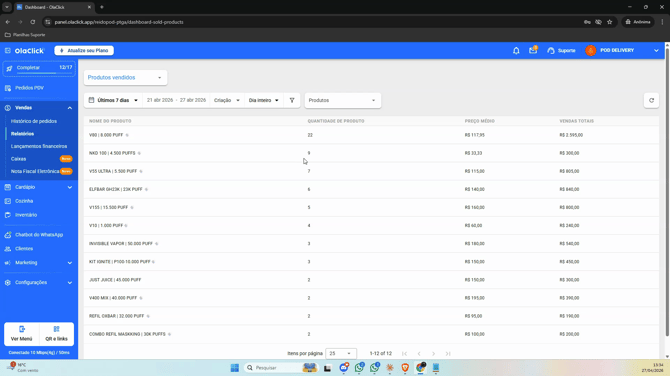Open Inventário section
Viewport: 670px width, 376px height.
pos(26,215)
